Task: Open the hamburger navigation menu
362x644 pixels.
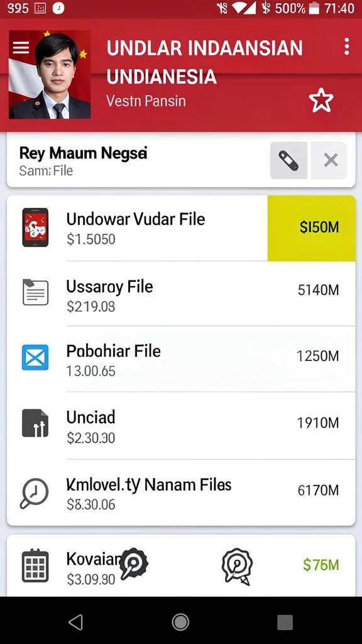Action: pos(21,48)
